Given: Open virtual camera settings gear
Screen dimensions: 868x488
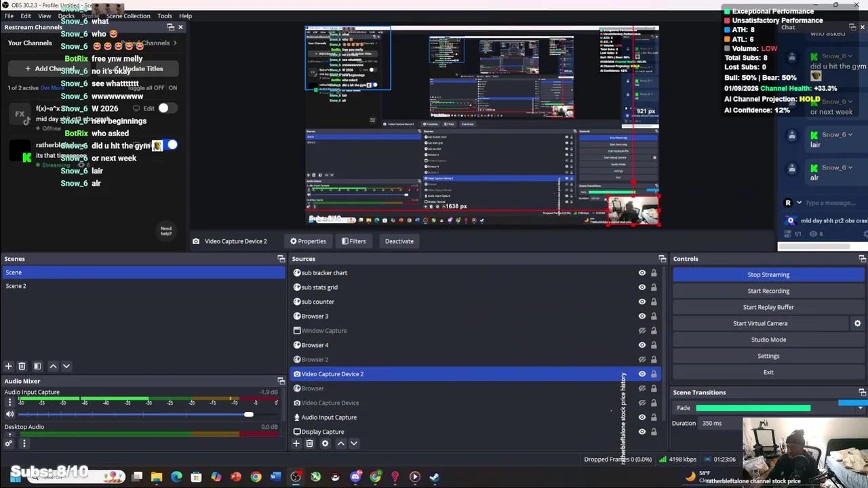Looking at the screenshot, I should click(857, 323).
